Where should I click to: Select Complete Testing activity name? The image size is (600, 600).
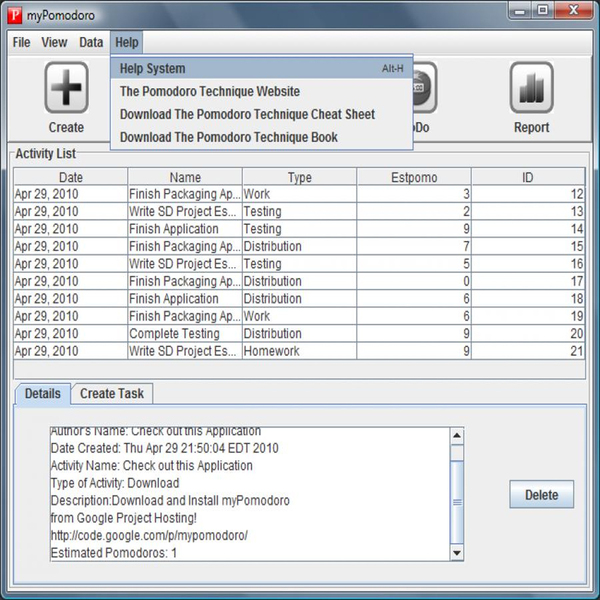pyautogui.click(x=185, y=333)
